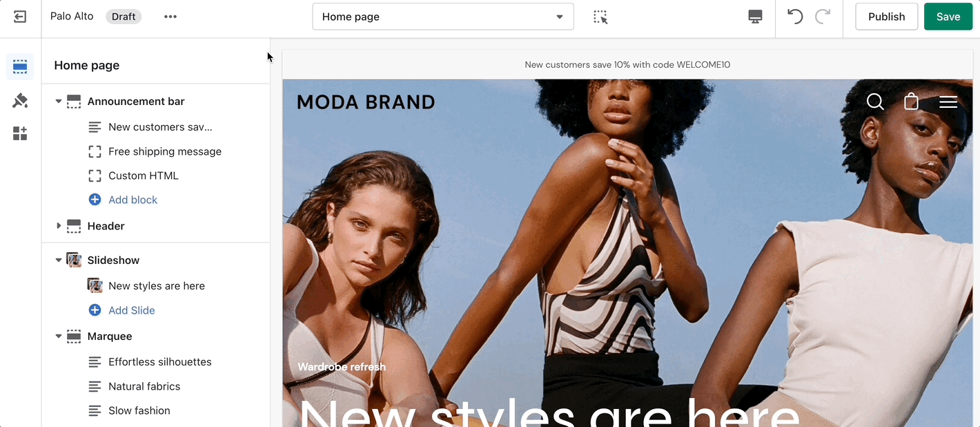Open the shopping bag cart icon
Image resolution: width=980 pixels, height=427 pixels.
coord(912,102)
